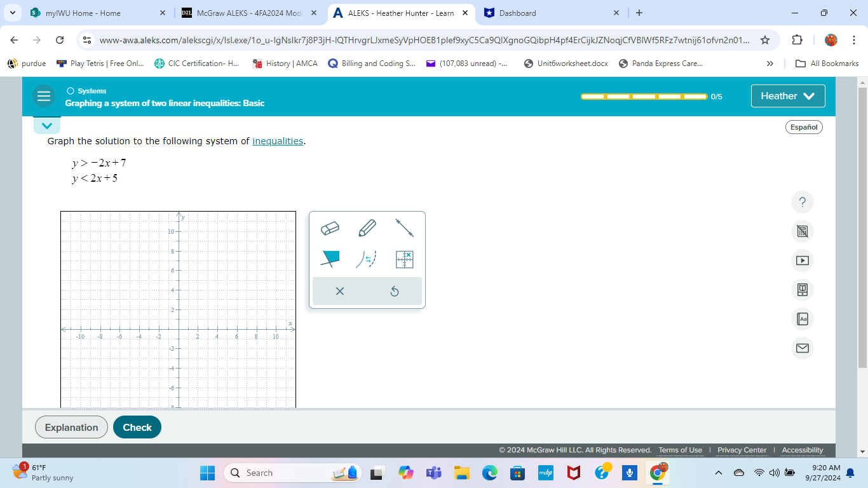Select the pencil point tool
Screen dimensions: 868x488
click(x=367, y=227)
